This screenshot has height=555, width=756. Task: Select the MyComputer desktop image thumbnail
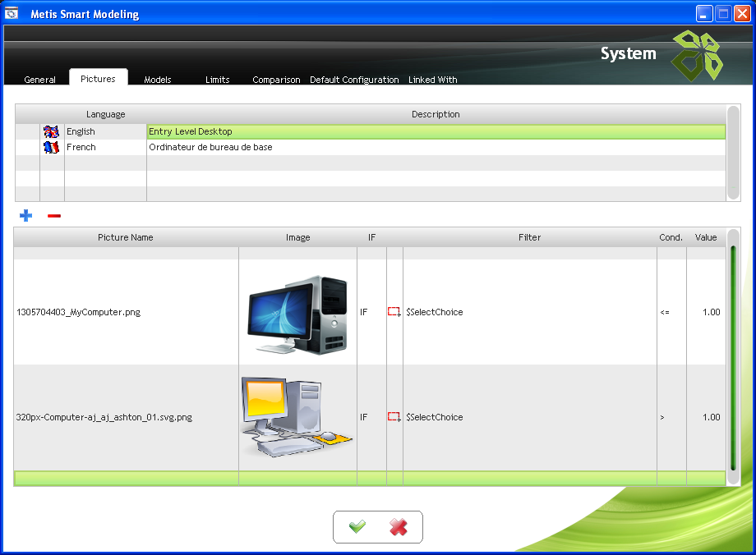pos(297,314)
